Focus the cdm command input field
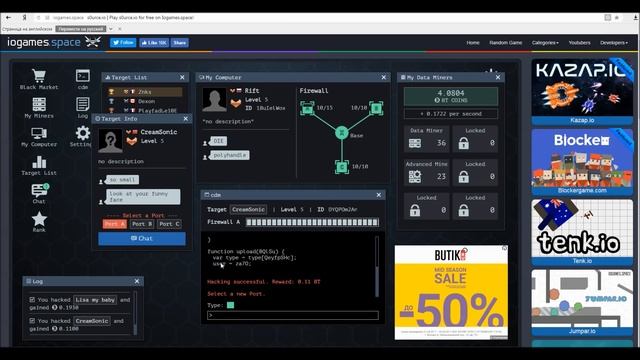Screen dimensions: 640x360 coord(293,315)
